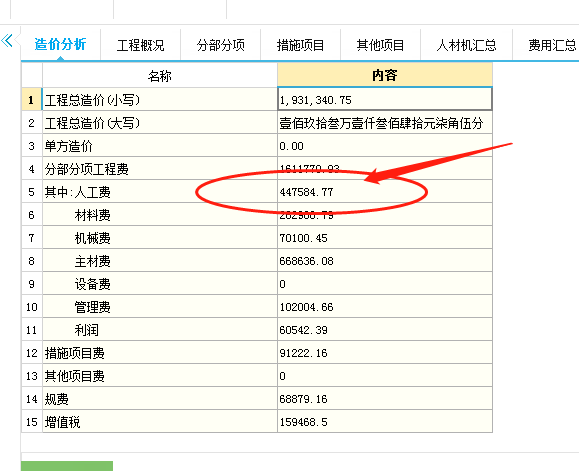579x471 pixels.
Task: Select the 工程总造价(大写) name cell
Action: tap(160, 123)
